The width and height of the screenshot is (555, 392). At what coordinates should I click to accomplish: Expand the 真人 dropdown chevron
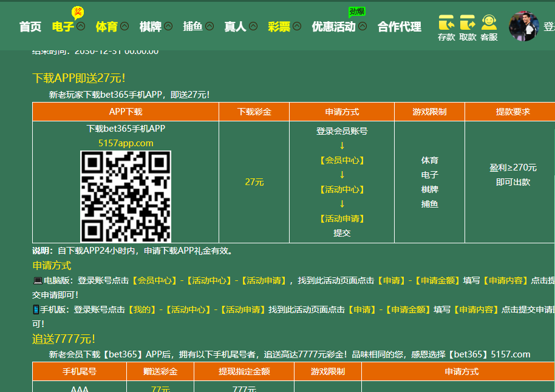point(253,27)
